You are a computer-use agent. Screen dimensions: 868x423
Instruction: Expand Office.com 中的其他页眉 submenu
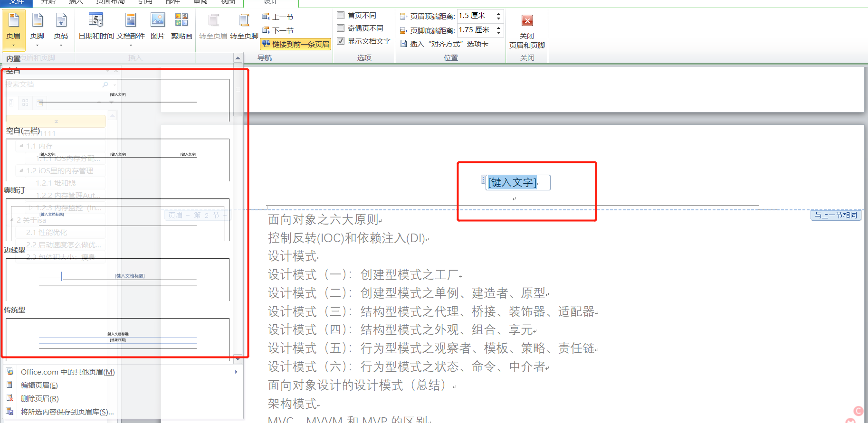67,372
